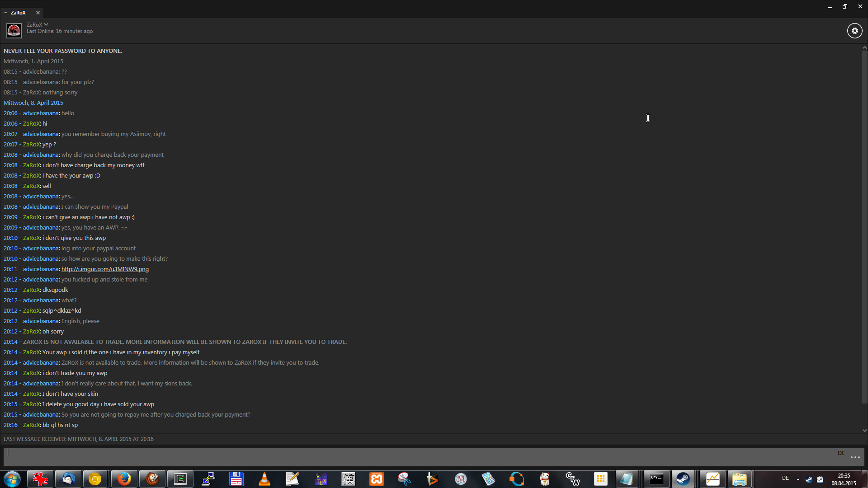
Task: Click the Windows Start button
Action: tap(12, 479)
